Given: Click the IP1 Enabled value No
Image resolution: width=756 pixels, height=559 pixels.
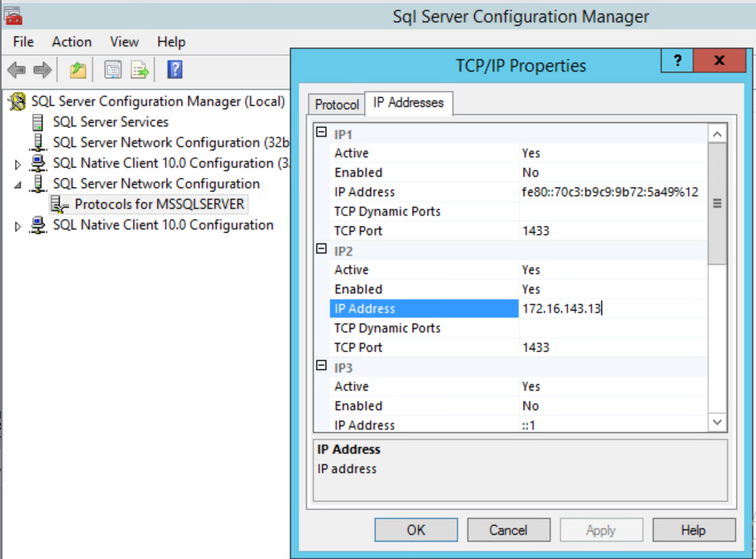Looking at the screenshot, I should pyautogui.click(x=613, y=172).
